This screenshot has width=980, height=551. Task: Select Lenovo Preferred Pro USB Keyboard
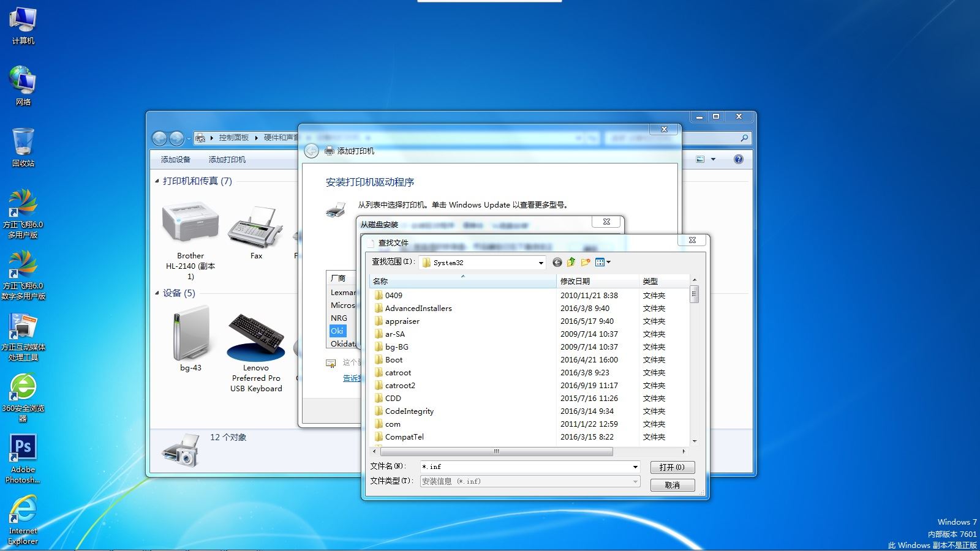(256, 352)
